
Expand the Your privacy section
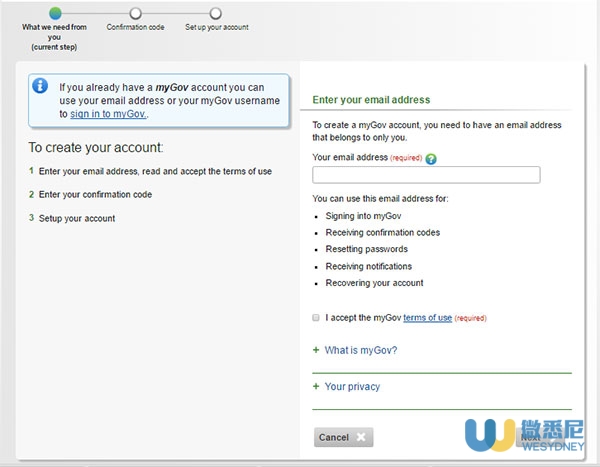[352, 387]
